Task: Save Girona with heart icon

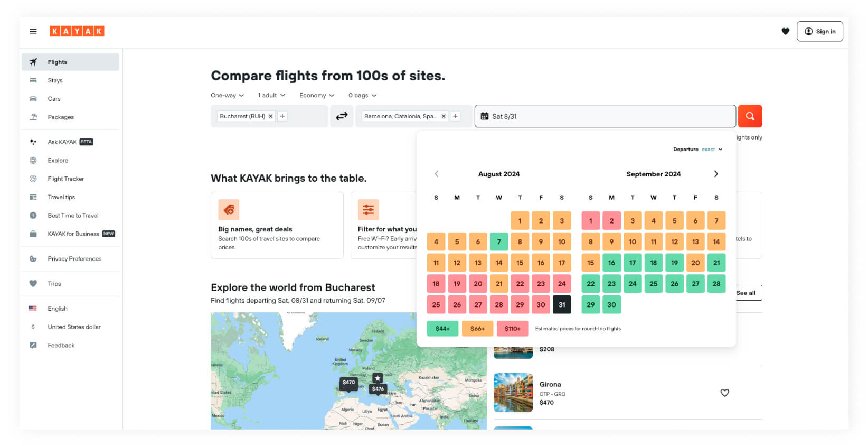Action: (x=725, y=393)
